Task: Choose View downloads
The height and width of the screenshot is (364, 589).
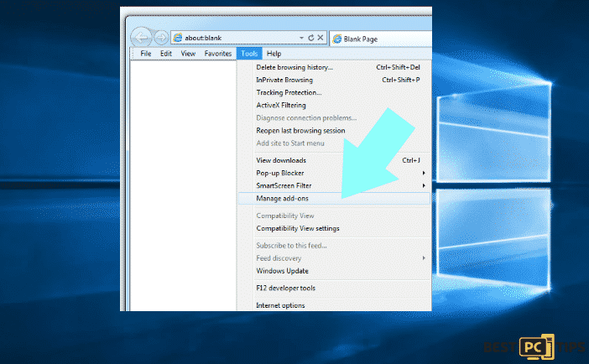Action: 334,160
